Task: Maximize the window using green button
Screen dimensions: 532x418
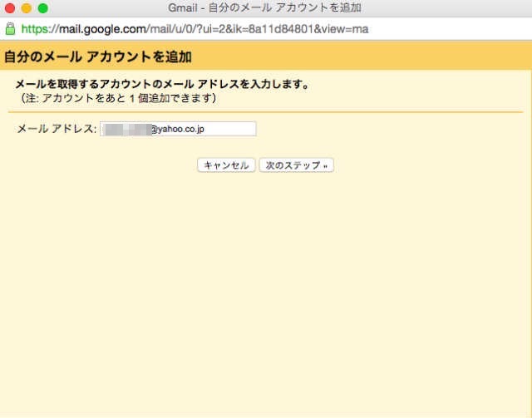Action: (x=42, y=8)
